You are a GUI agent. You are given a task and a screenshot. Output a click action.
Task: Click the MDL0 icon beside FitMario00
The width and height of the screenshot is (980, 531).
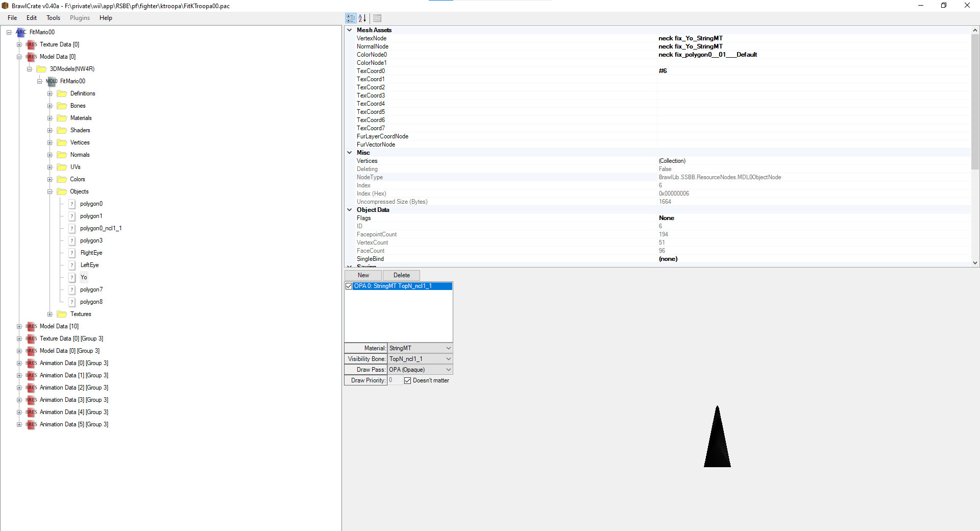(x=51, y=81)
